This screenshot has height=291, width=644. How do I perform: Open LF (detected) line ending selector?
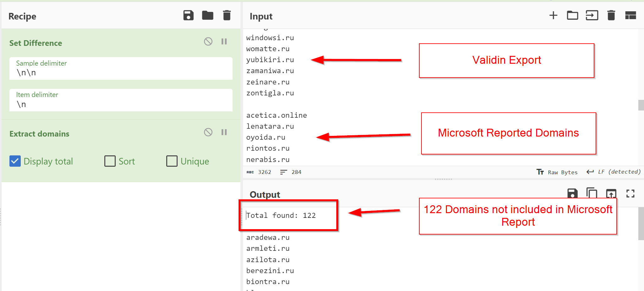coord(613,172)
